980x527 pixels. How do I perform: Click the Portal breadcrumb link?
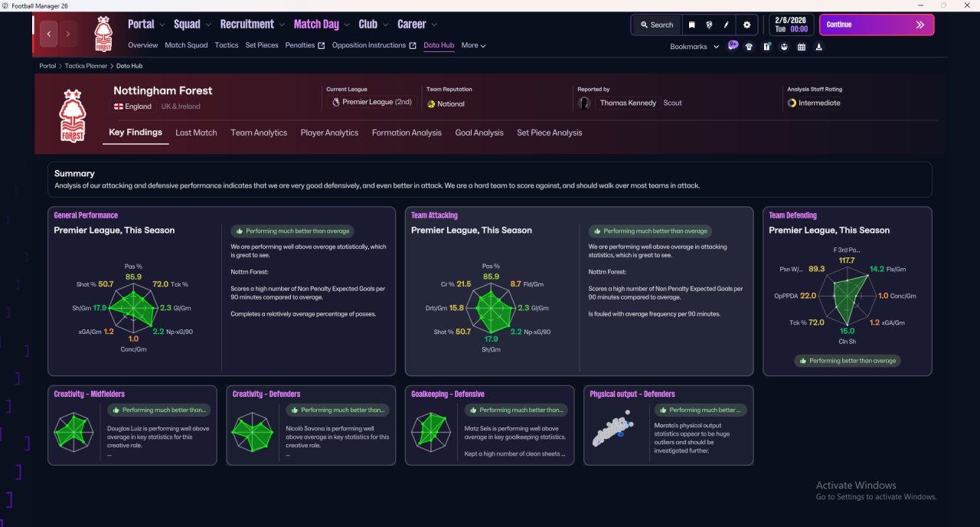[47, 66]
